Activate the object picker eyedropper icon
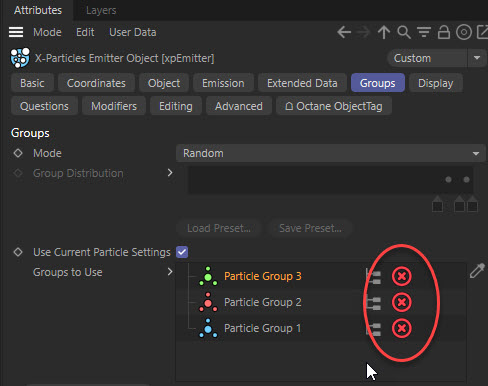 [x=477, y=271]
